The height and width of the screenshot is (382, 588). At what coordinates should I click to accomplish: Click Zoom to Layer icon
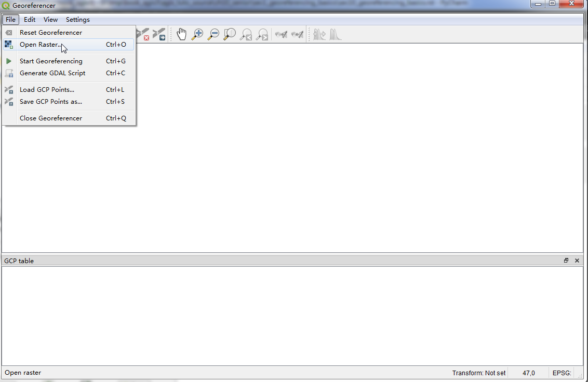click(x=230, y=34)
